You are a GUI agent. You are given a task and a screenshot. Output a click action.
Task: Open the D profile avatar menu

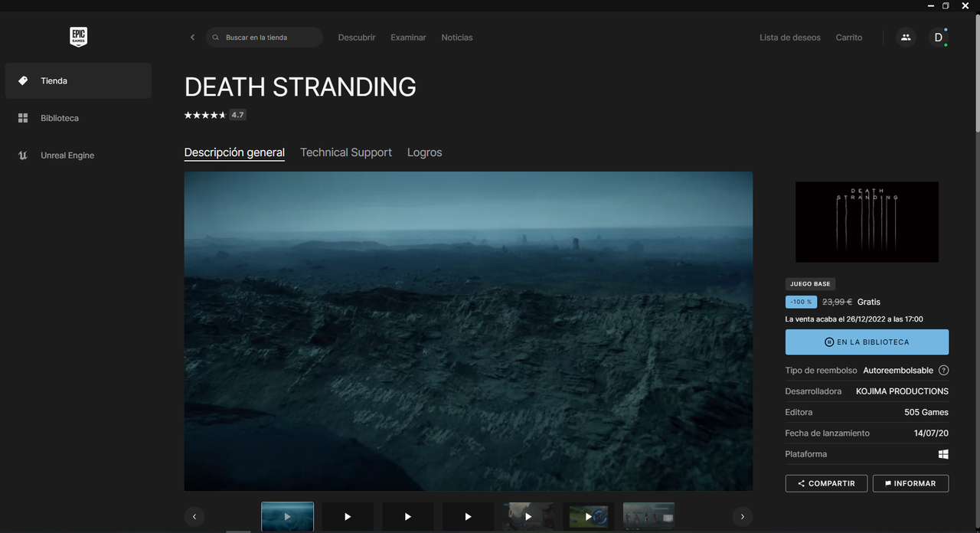point(939,38)
